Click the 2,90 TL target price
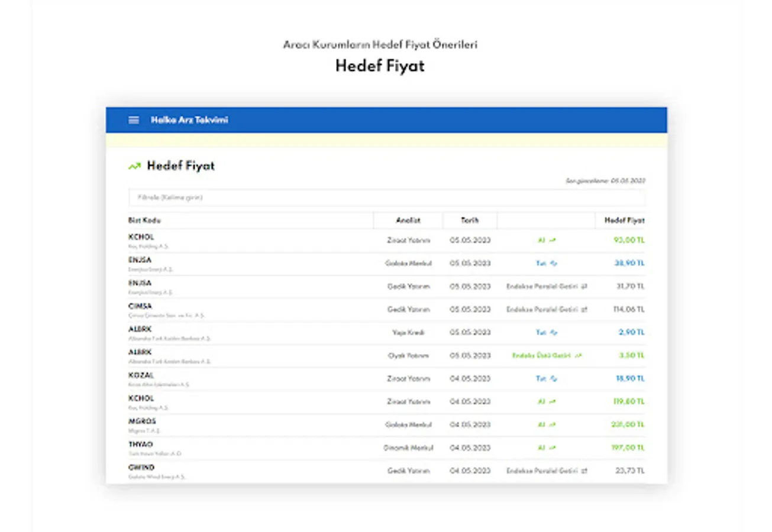 (631, 333)
